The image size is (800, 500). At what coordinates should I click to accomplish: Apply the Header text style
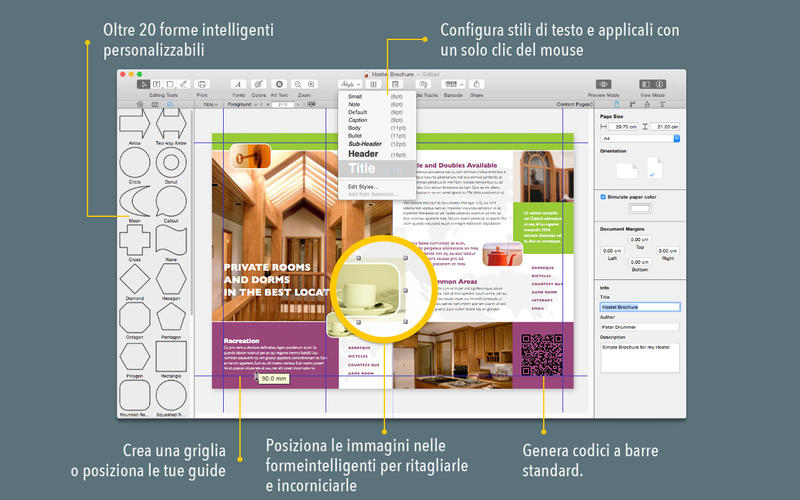coord(377,154)
